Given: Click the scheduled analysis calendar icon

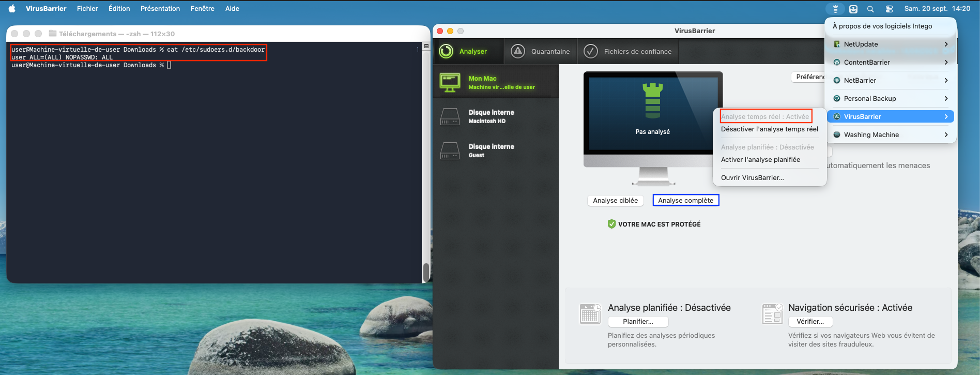Looking at the screenshot, I should (x=590, y=313).
